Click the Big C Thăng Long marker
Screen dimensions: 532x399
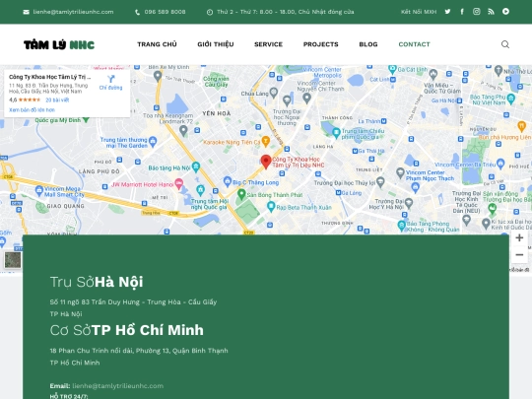(x=228, y=181)
